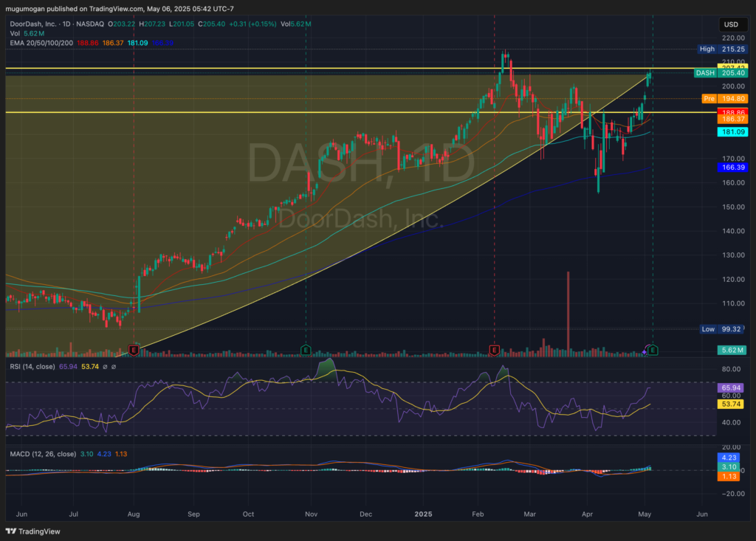Click the Nov label on time axis

pyautogui.click(x=312, y=514)
